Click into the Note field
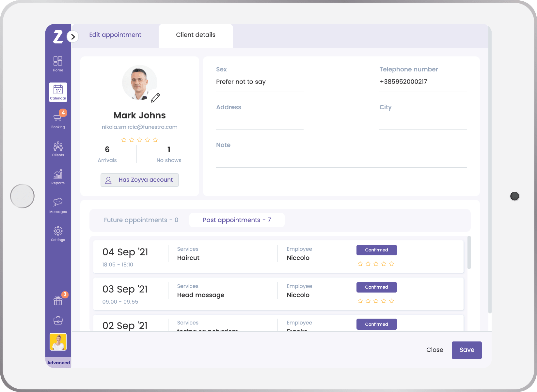The width and height of the screenshot is (537, 392). [341, 160]
